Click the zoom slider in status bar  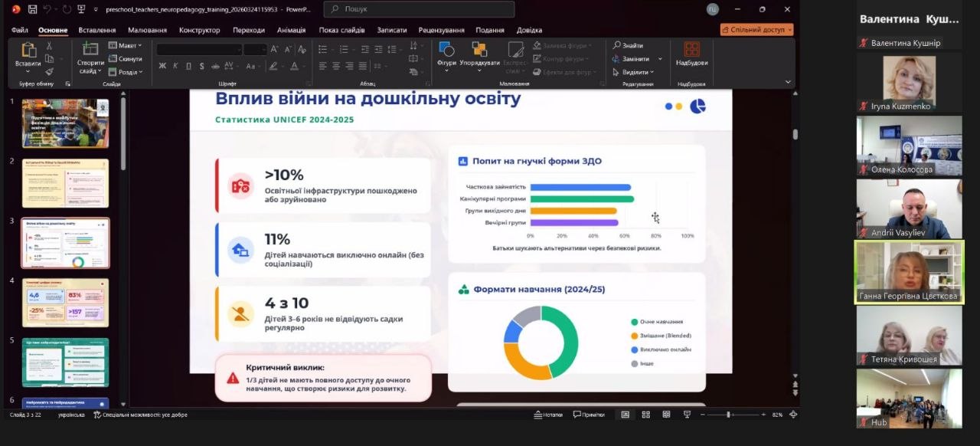coord(728,415)
